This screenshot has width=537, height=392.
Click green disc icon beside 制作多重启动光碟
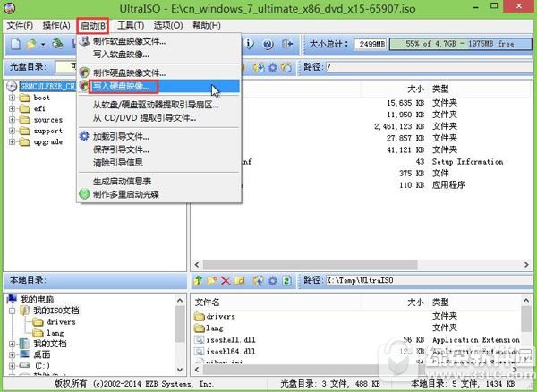[x=84, y=194]
